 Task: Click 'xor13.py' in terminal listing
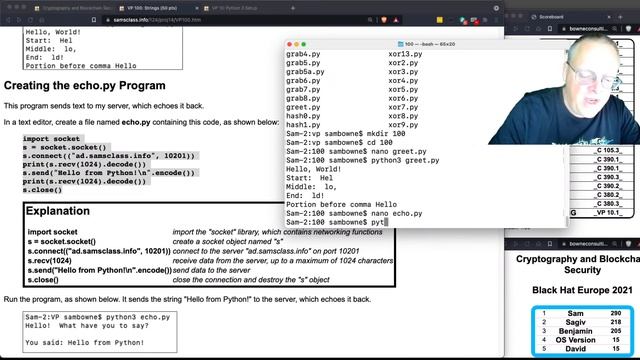(x=405, y=54)
